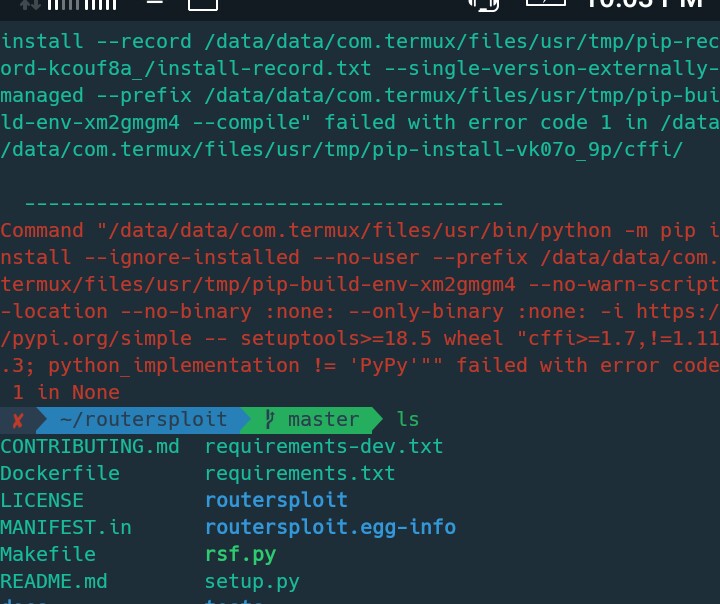The image size is (720, 604).
Task: Tap the signal bars in status bar
Action: pos(82,5)
